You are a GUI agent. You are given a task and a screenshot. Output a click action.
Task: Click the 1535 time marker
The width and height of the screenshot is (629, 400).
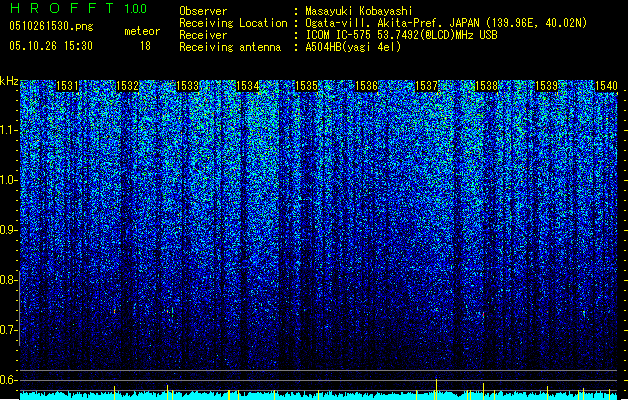pos(306,86)
